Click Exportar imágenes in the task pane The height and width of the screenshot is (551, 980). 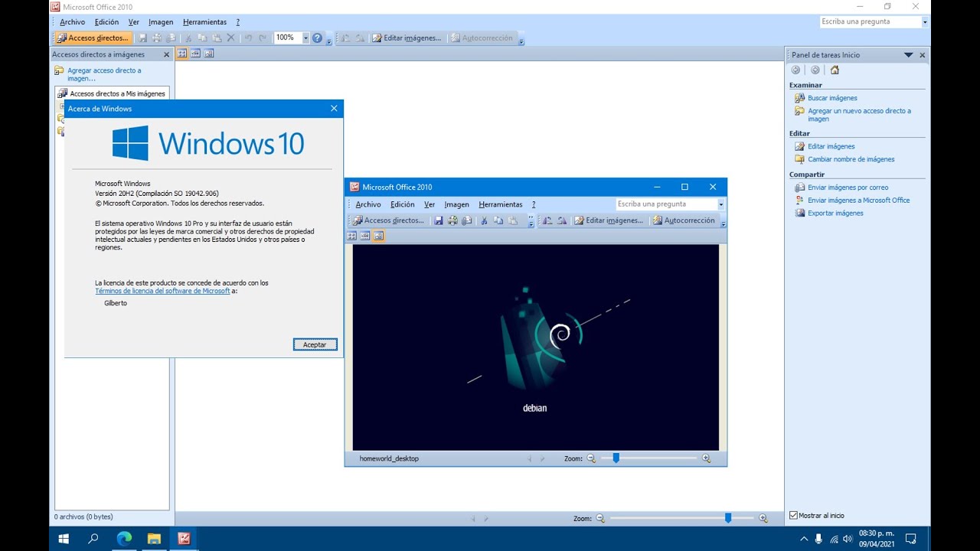pos(835,214)
